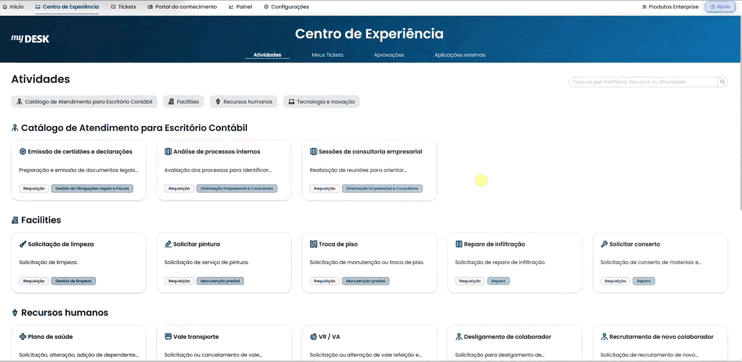The width and height of the screenshot is (742, 362).
Task: Open the Solicitar pintura card
Action: click(x=224, y=263)
